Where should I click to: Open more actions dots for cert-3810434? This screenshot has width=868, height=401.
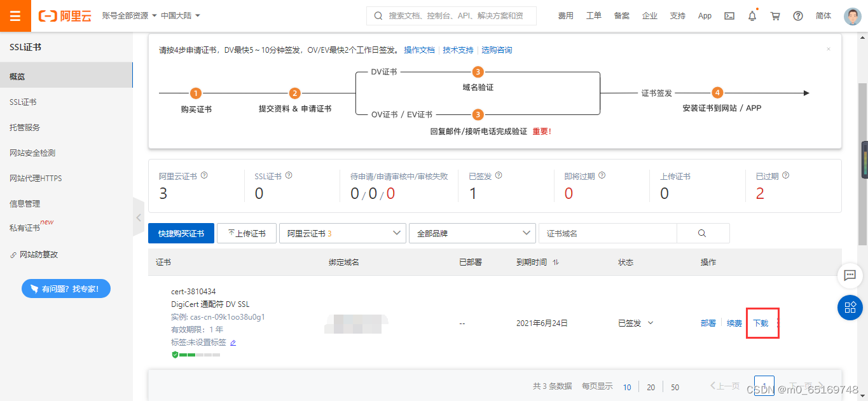click(x=778, y=323)
